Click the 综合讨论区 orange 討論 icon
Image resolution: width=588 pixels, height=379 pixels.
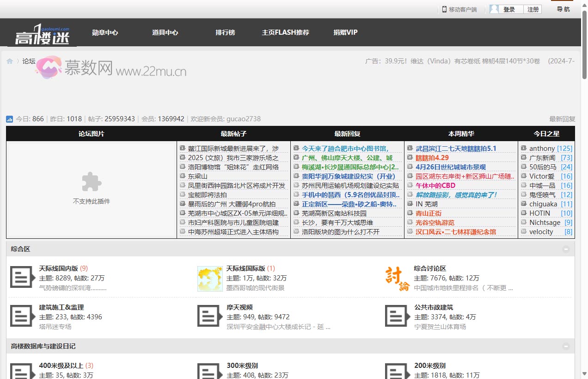[398, 279]
